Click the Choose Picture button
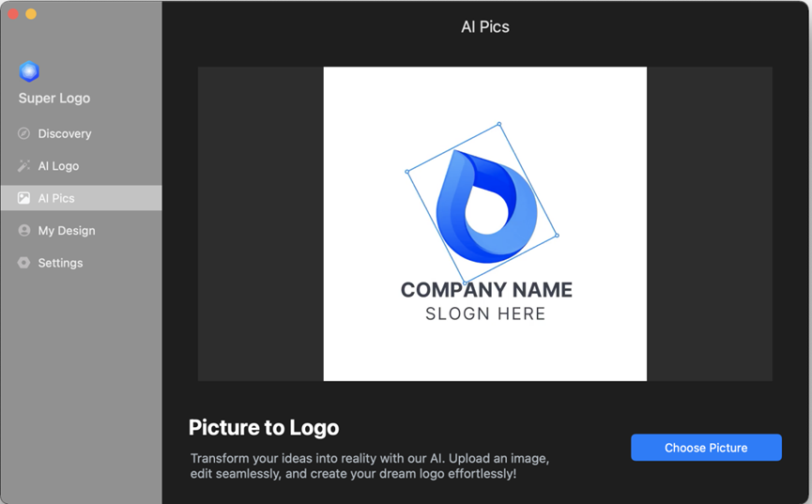812x504 pixels. pyautogui.click(x=706, y=448)
